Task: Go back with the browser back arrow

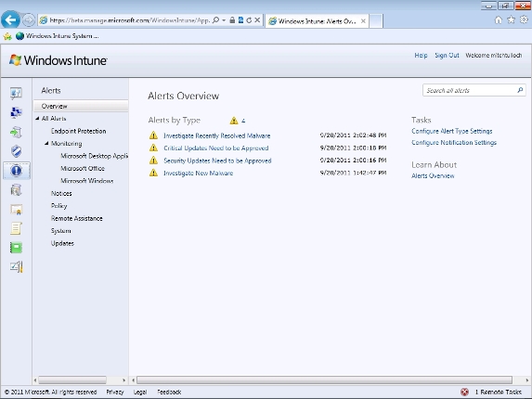Action: [10, 20]
